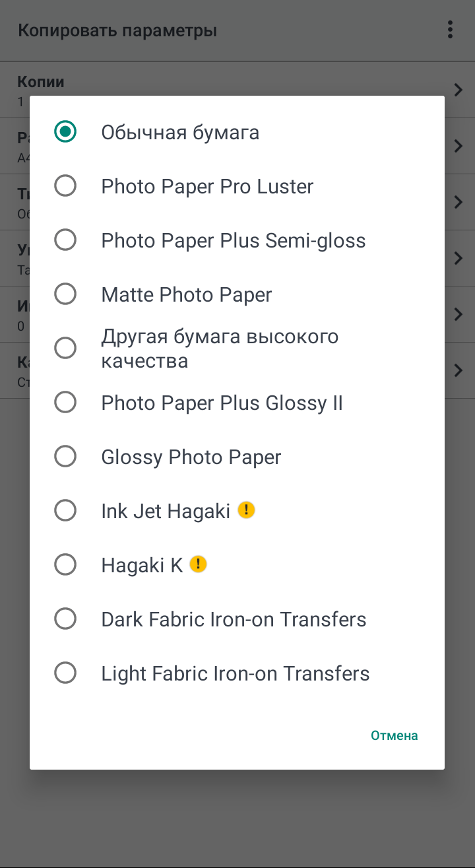Select Photo Paper Plus Semi-gloss option
The image size is (475, 868).
coord(65,240)
